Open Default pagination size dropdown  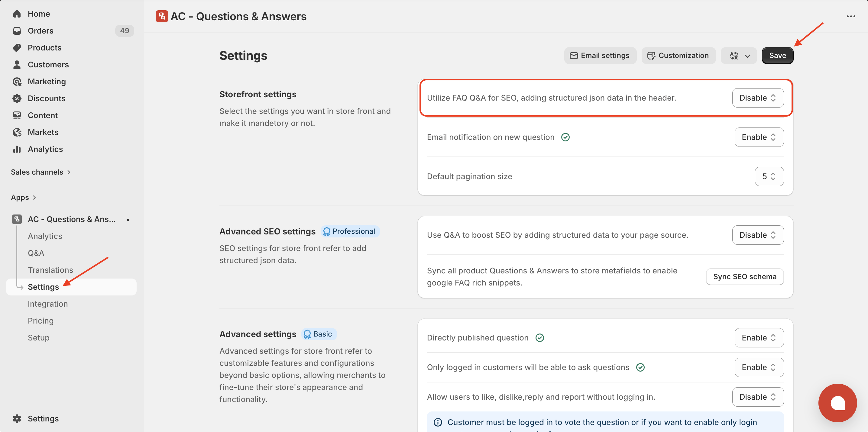click(769, 176)
